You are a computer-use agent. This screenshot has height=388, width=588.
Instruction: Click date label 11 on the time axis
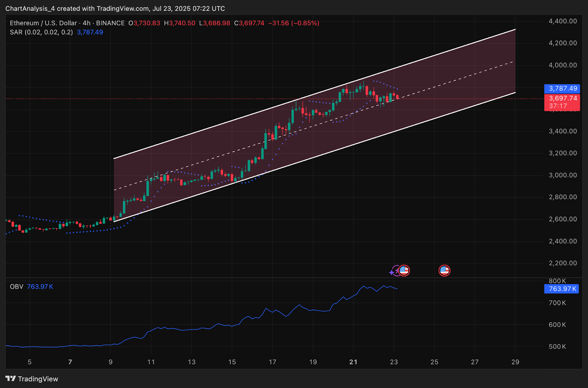[151, 362]
